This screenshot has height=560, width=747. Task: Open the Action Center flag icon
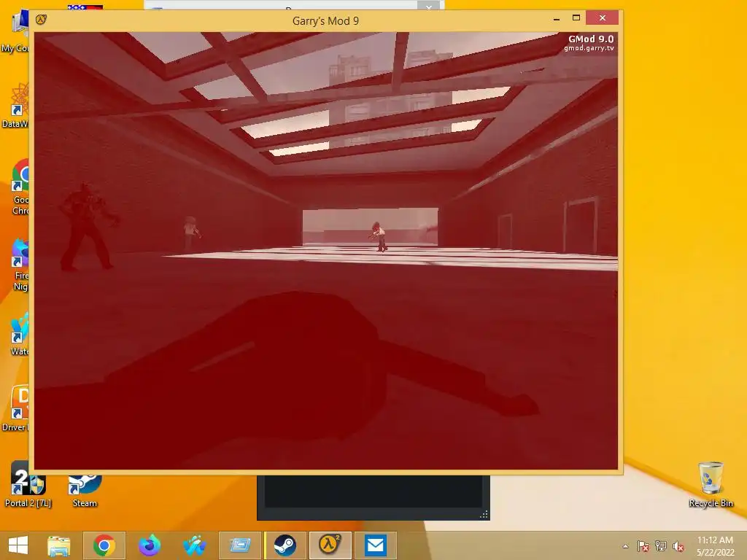(x=643, y=546)
